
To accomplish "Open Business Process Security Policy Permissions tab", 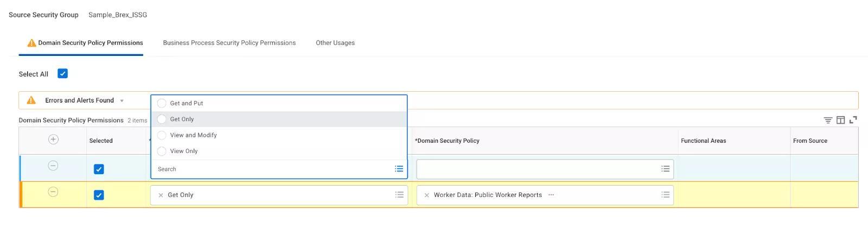I will (229, 43).
